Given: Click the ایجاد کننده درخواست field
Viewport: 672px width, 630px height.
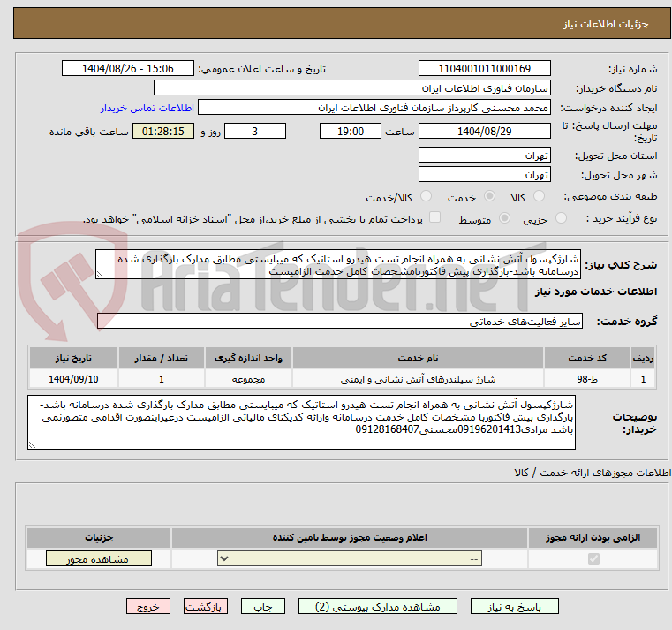Looking at the screenshot, I should coord(374,108).
